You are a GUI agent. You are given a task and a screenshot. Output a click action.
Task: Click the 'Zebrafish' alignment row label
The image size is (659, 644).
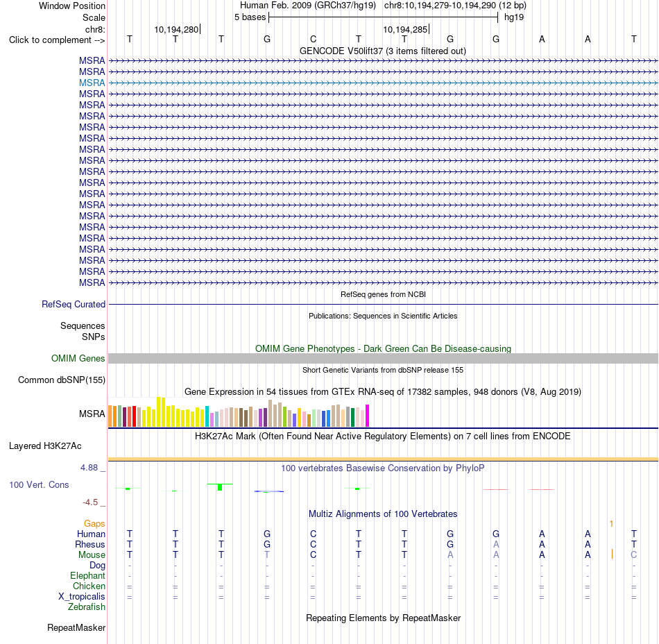coord(87,607)
